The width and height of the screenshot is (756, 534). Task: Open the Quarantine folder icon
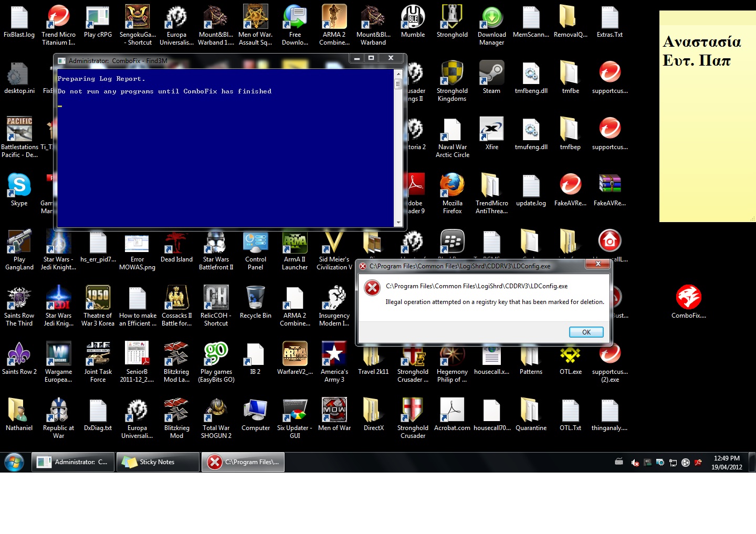[531, 414]
